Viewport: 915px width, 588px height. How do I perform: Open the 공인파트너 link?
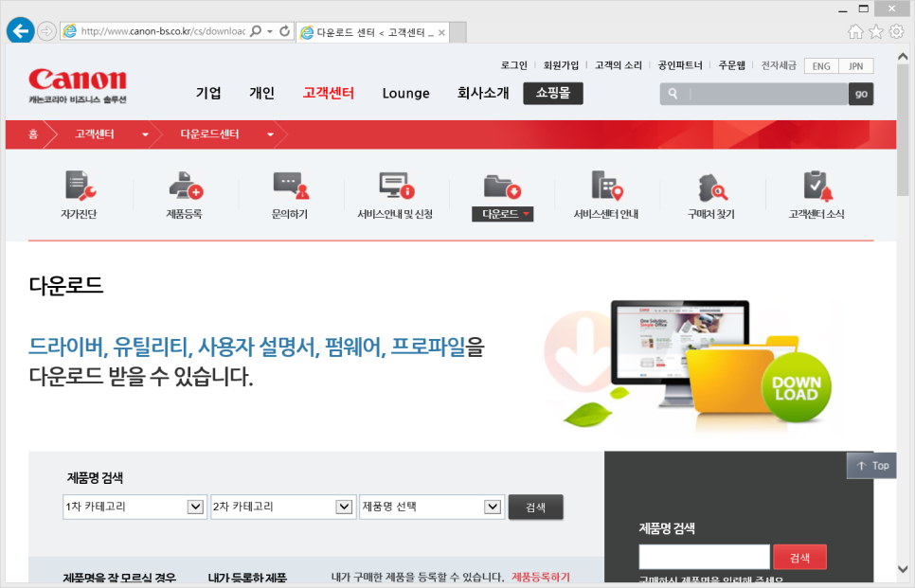[680, 65]
